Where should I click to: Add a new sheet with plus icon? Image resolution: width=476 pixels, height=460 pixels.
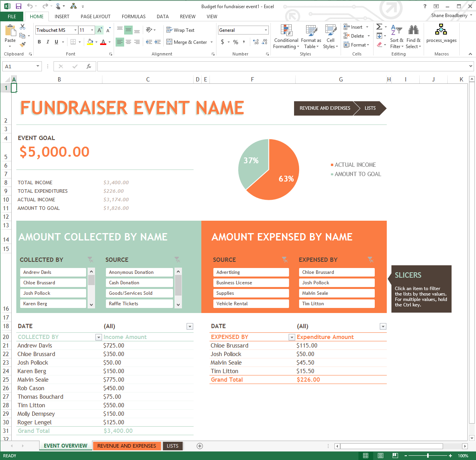click(x=200, y=446)
